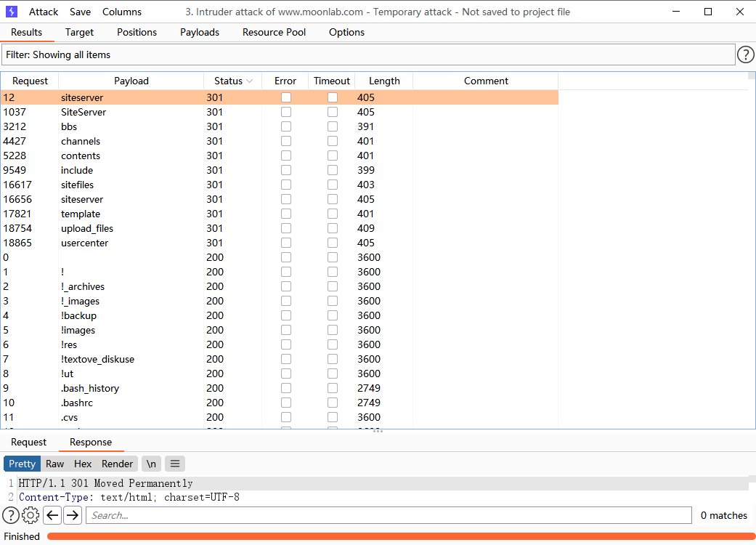Select row with payload !_archives

(280, 286)
